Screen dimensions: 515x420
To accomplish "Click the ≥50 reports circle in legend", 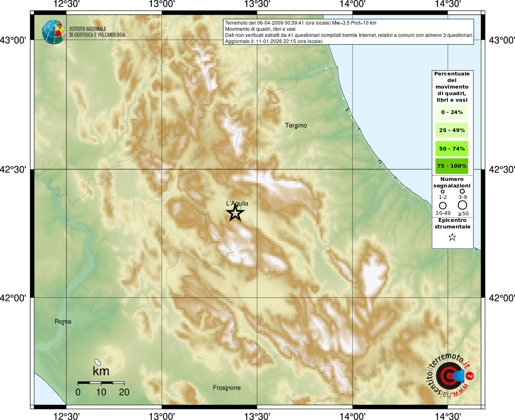I will coord(463,205).
